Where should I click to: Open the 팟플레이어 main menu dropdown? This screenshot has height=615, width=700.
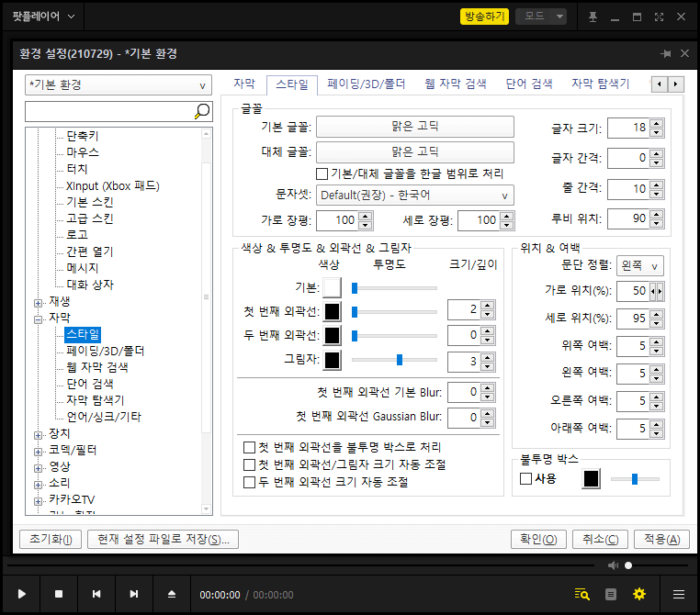[x=43, y=17]
